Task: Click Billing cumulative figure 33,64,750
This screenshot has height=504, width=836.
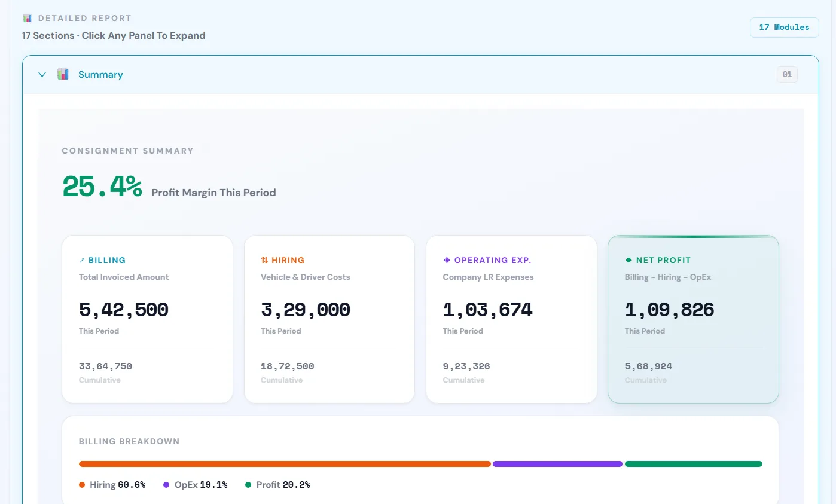Action: tap(105, 366)
